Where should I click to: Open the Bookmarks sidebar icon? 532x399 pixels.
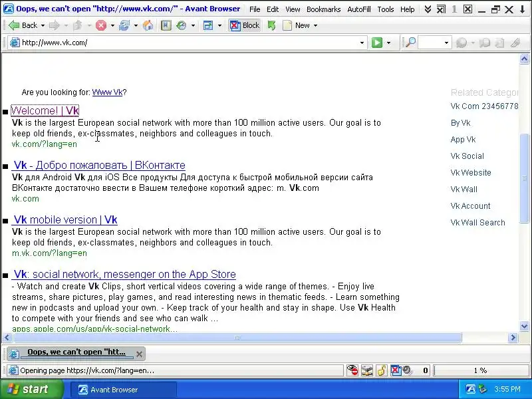166,25
